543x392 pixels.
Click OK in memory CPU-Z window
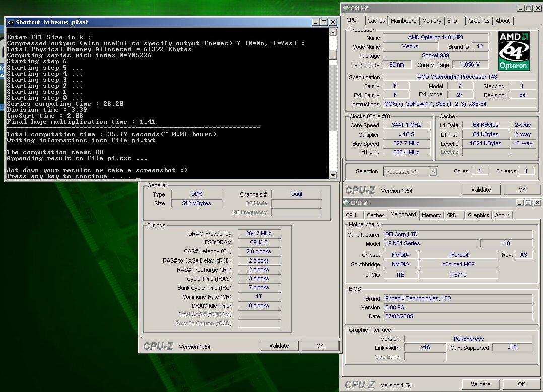click(320, 346)
